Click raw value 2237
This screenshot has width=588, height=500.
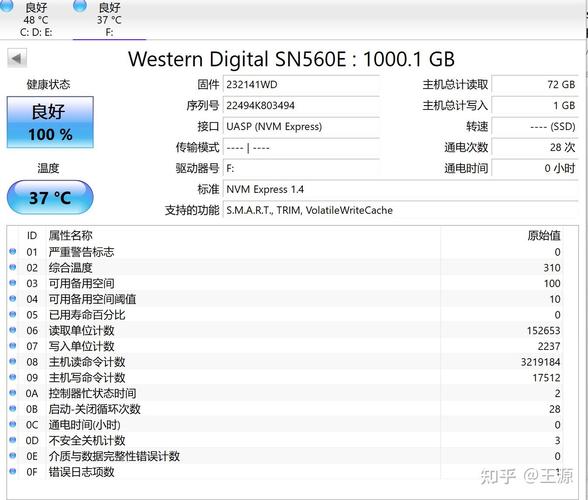(x=549, y=346)
